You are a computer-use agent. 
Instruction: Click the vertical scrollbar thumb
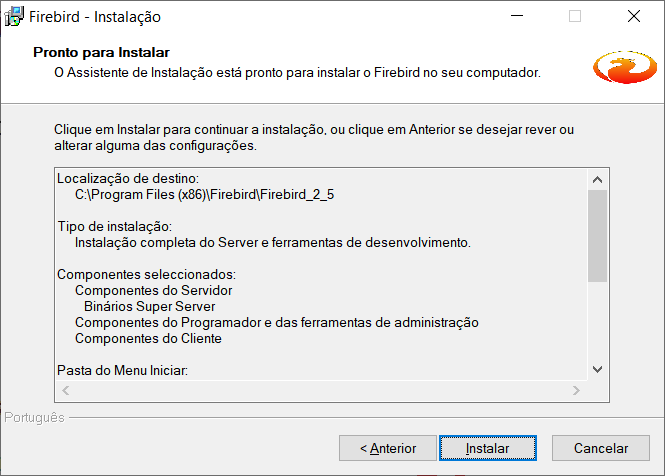click(597, 235)
